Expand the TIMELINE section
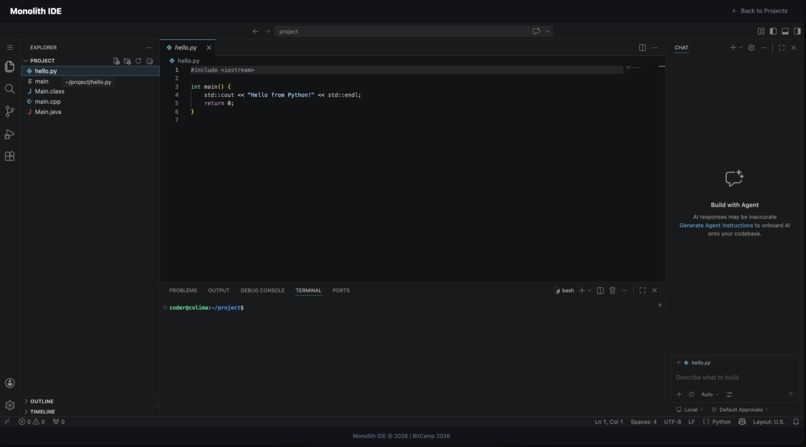The width and height of the screenshot is (806, 447). [40, 412]
